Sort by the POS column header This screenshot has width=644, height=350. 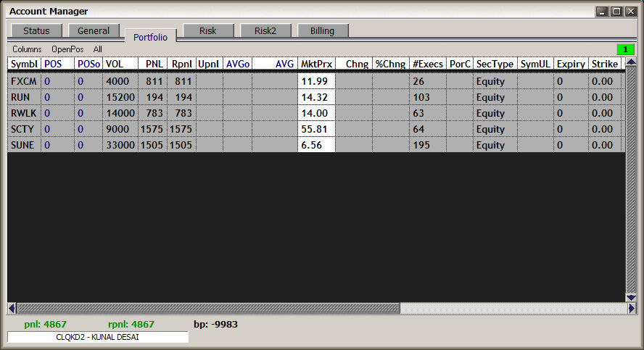(57, 64)
